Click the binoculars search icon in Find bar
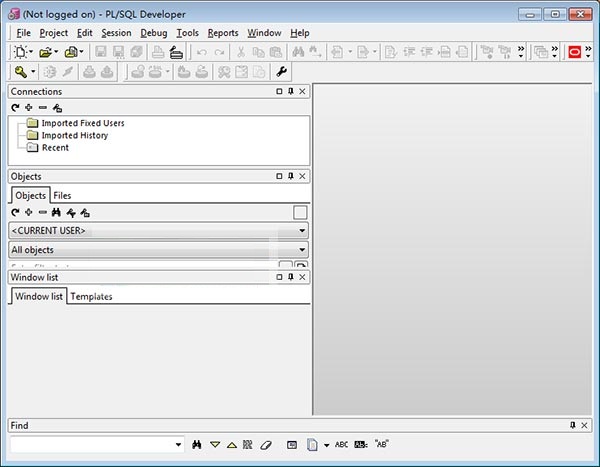This screenshot has width=600, height=467. point(197,444)
